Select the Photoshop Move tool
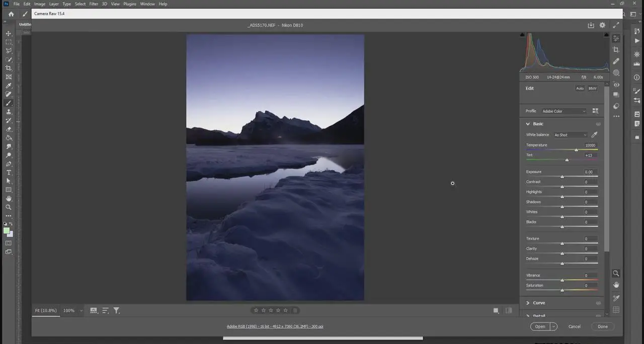Viewport: 644px width, 344px height. coord(9,34)
